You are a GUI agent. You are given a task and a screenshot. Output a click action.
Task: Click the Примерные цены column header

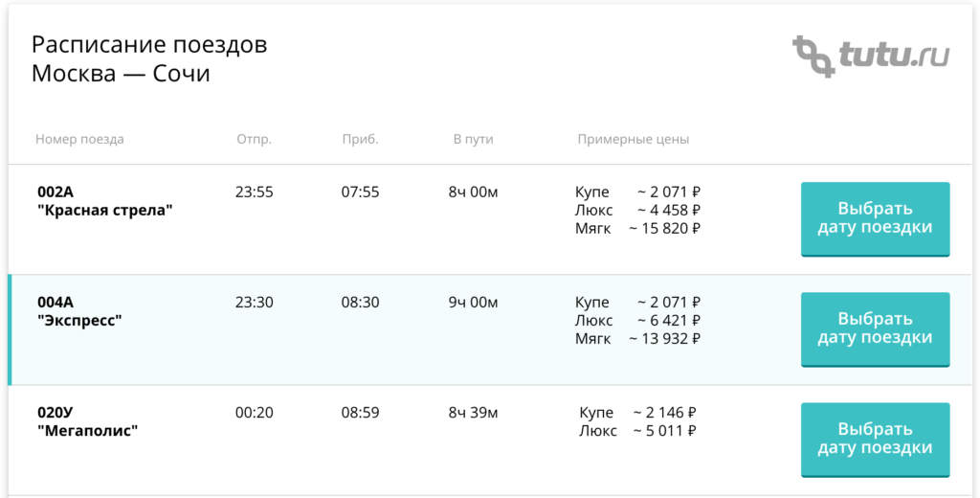(633, 139)
